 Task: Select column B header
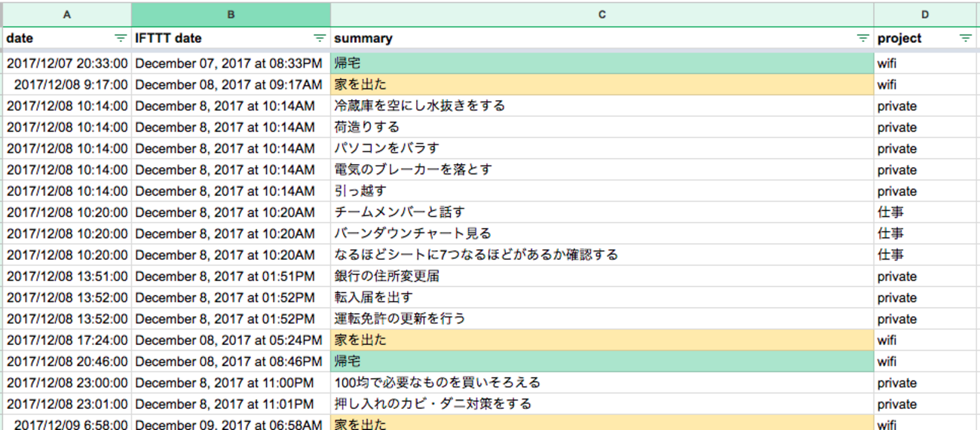(x=231, y=14)
